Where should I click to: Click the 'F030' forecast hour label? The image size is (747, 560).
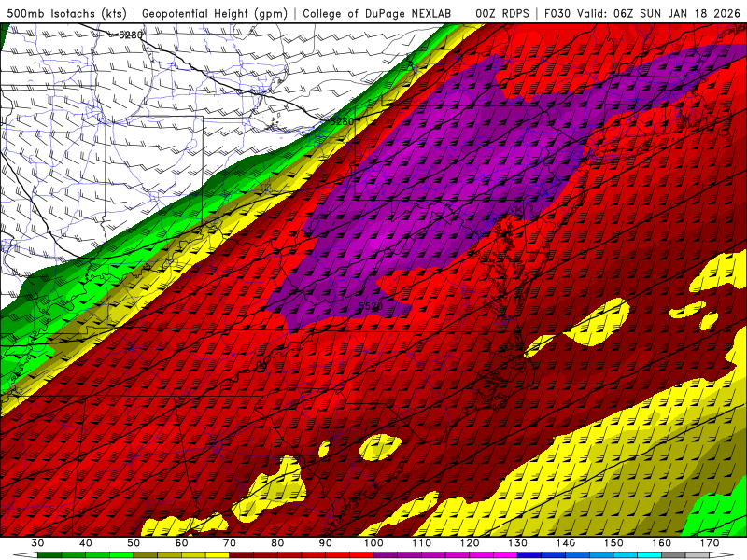[x=557, y=13]
